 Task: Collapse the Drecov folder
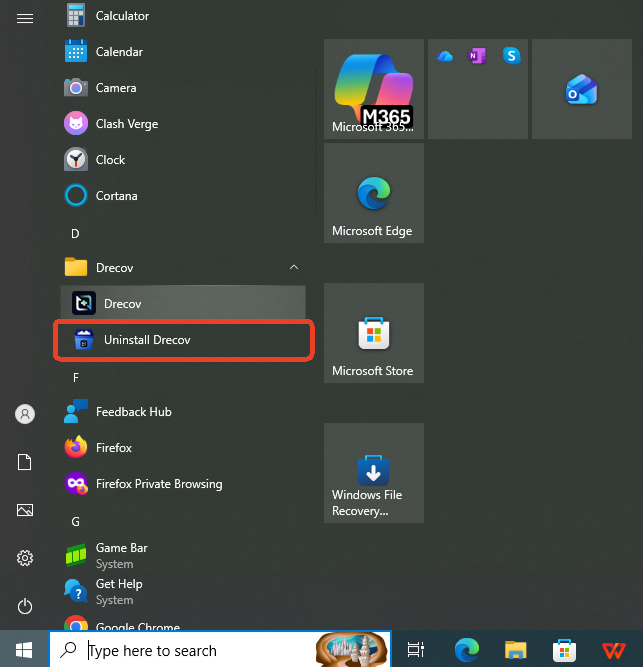[x=293, y=268]
